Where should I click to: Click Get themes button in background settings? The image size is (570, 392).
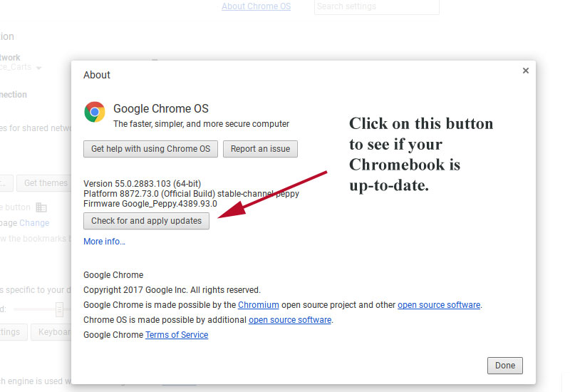click(x=46, y=183)
